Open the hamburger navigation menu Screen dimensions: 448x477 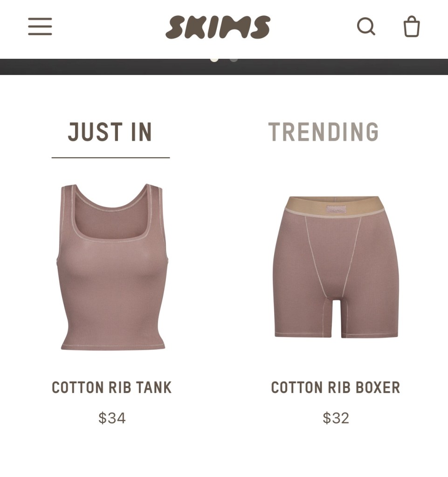[40, 27]
